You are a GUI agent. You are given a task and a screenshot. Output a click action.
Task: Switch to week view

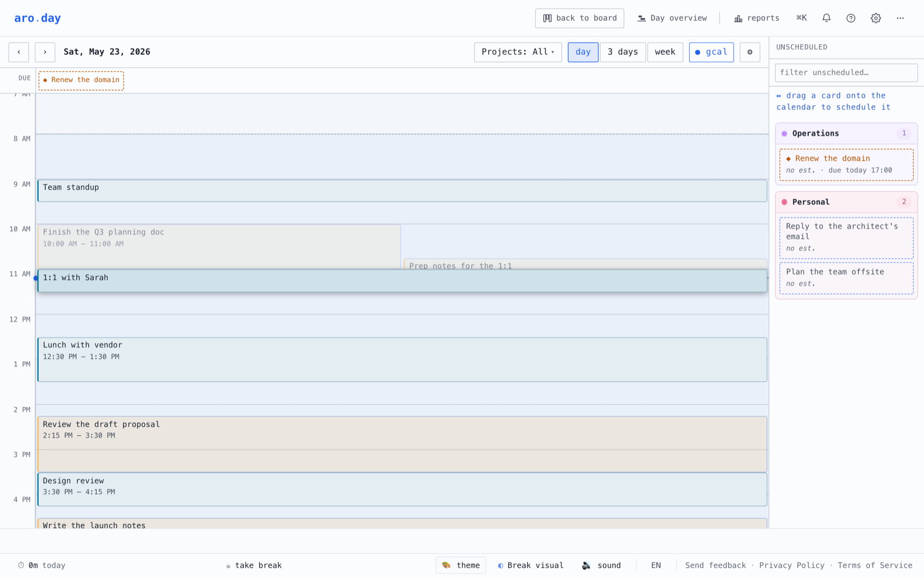coord(665,52)
